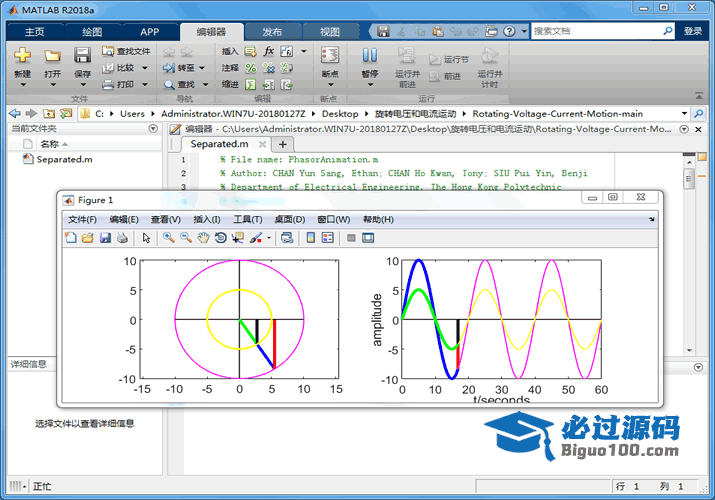Select Separated.m in current folder list
715x500 pixels.
(64, 159)
